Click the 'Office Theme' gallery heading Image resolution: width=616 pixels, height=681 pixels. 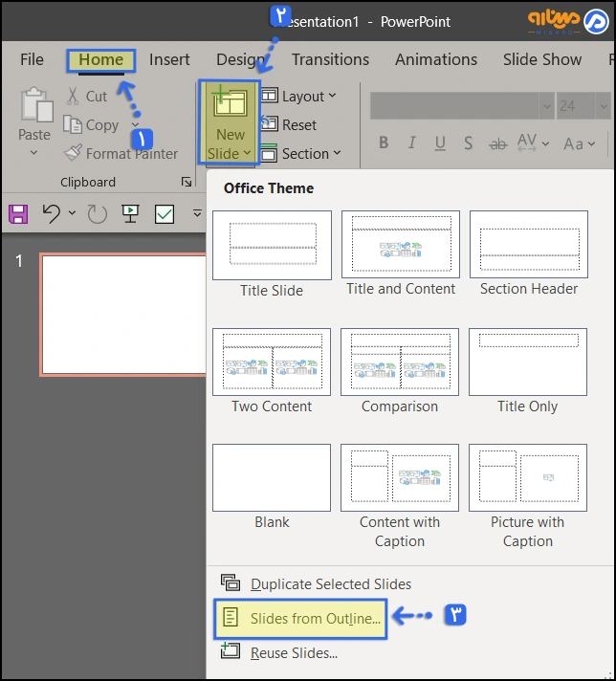(x=269, y=188)
